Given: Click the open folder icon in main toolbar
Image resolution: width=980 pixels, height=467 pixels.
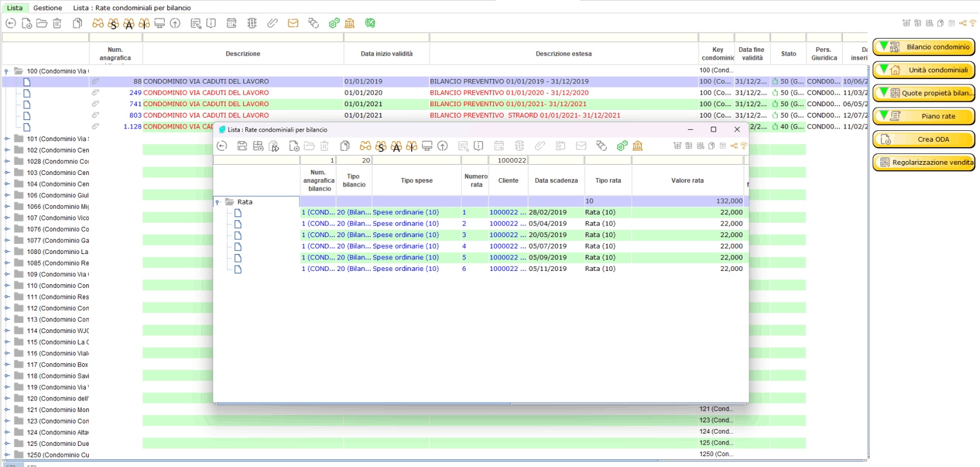Looking at the screenshot, I should (x=42, y=24).
